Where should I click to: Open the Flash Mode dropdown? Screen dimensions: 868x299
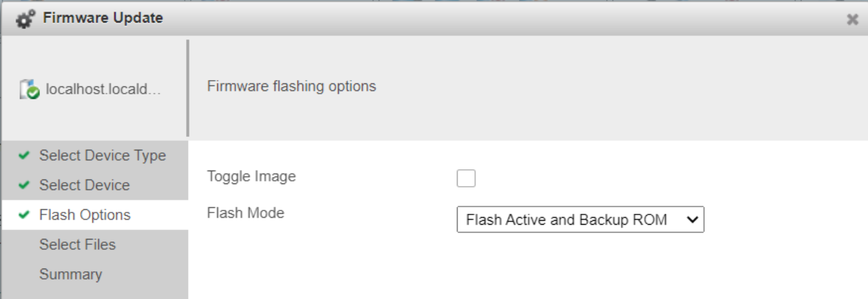coord(580,220)
